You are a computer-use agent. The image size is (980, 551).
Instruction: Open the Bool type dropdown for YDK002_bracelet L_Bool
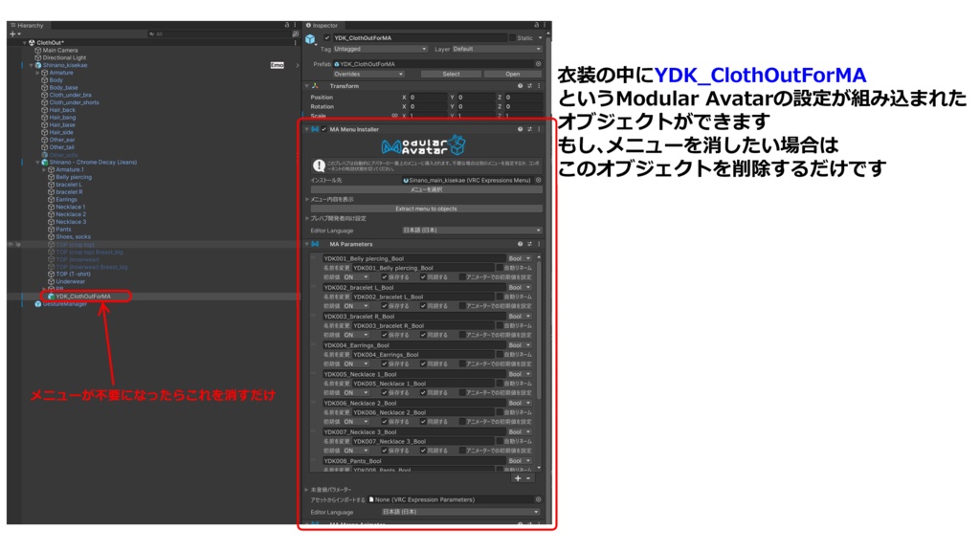520,287
